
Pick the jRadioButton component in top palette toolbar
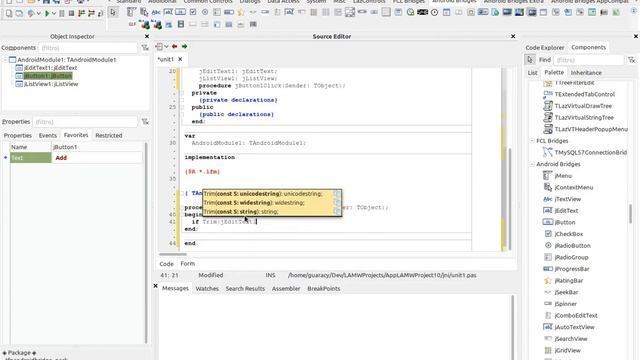[x=205, y=12]
